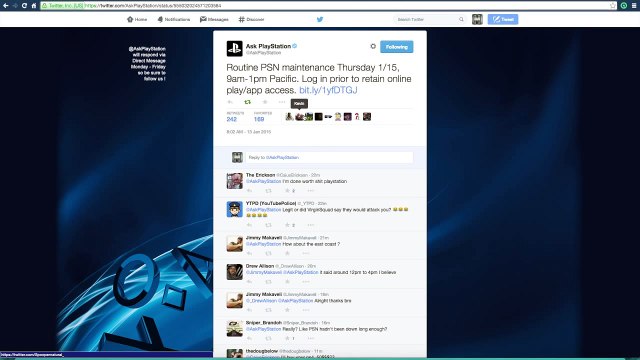Click the reply arrow under the main tweet

tap(230, 102)
